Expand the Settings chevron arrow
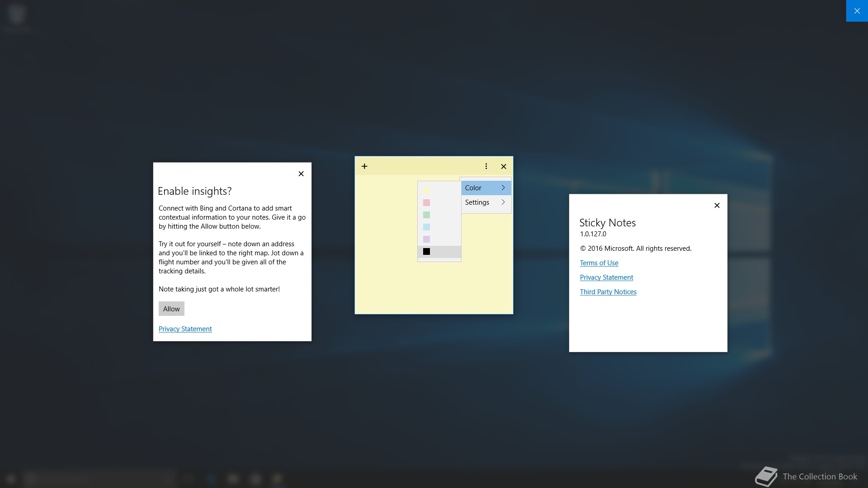 (503, 202)
